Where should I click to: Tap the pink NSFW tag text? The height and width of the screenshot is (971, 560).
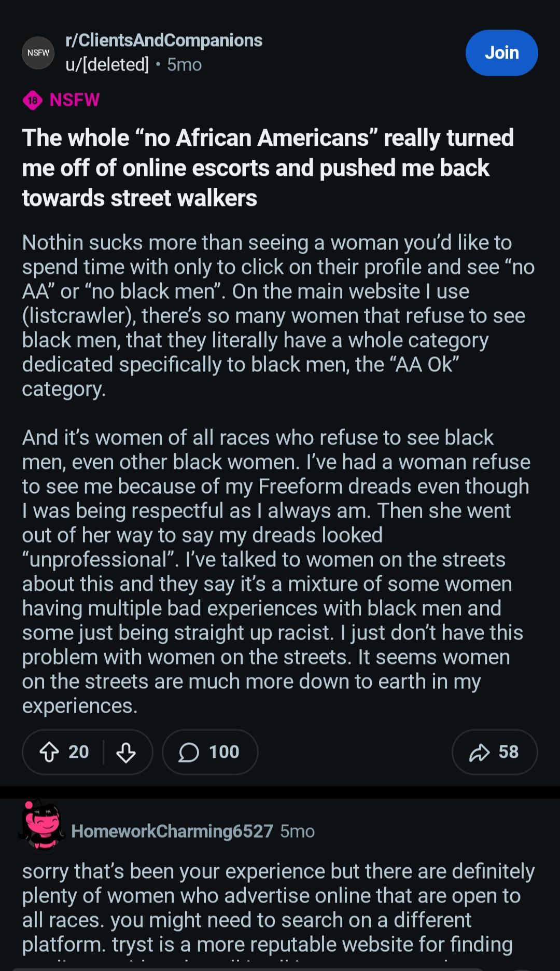tap(75, 100)
